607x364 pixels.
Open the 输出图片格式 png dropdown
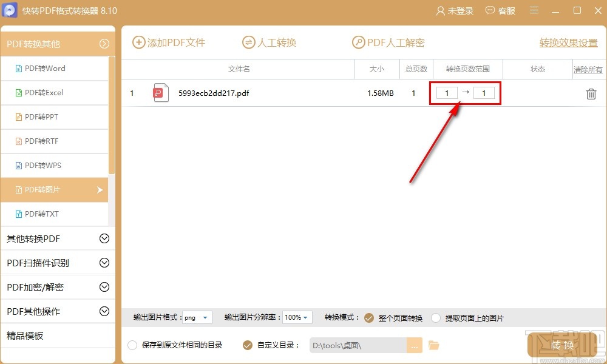[x=197, y=317]
